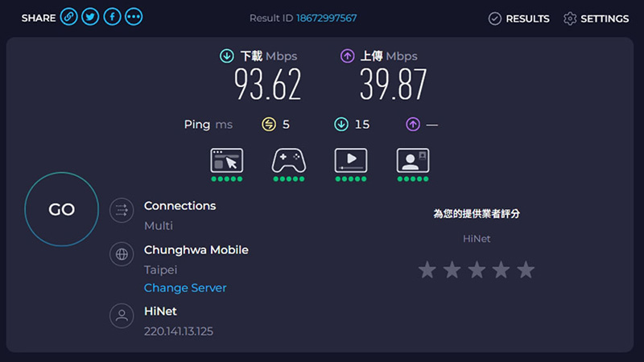The width and height of the screenshot is (644, 362).
Task: Open the SETTINGS page
Action: coord(596,19)
